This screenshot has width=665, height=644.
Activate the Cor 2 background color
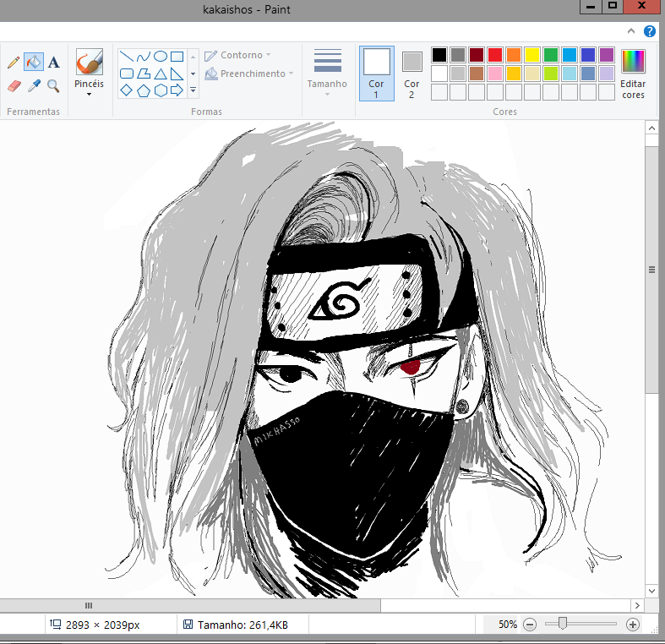tap(412, 73)
